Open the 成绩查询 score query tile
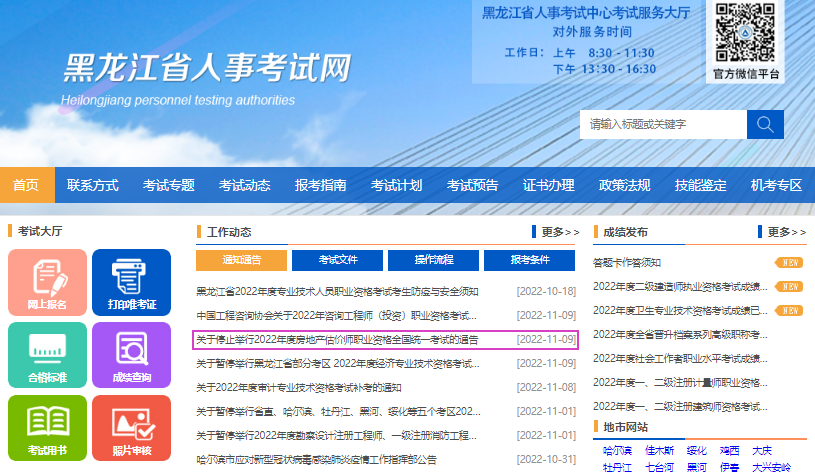The height and width of the screenshot is (472, 815). click(x=131, y=355)
